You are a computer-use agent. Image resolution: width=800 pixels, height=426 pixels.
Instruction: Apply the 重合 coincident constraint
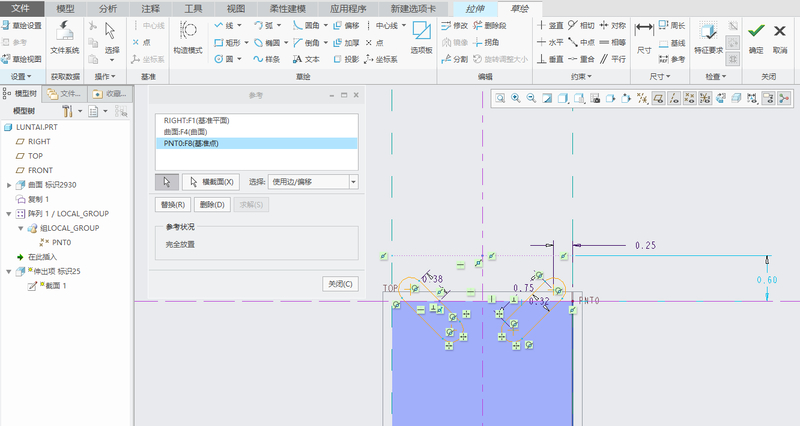point(581,59)
